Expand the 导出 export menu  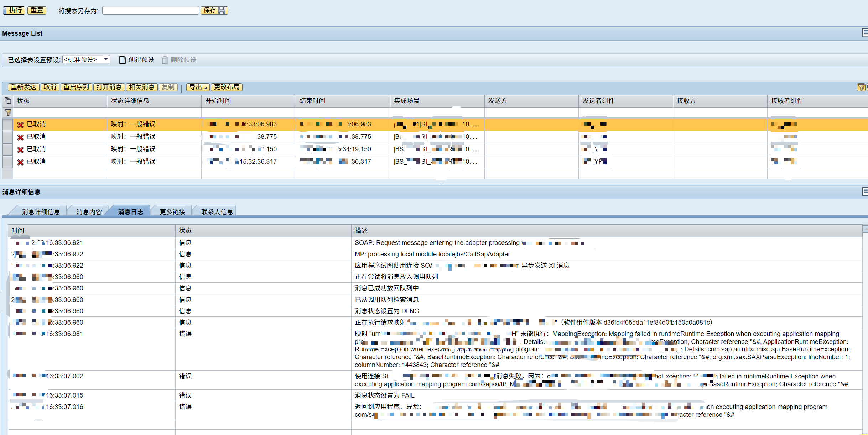pyautogui.click(x=198, y=87)
